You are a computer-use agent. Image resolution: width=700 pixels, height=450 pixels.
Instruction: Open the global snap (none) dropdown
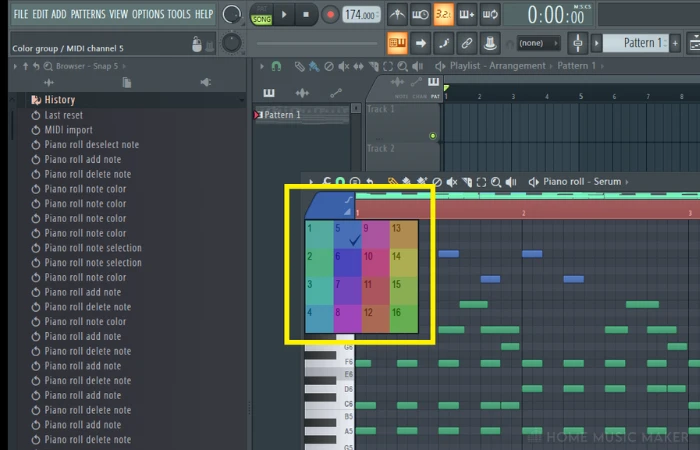point(539,43)
